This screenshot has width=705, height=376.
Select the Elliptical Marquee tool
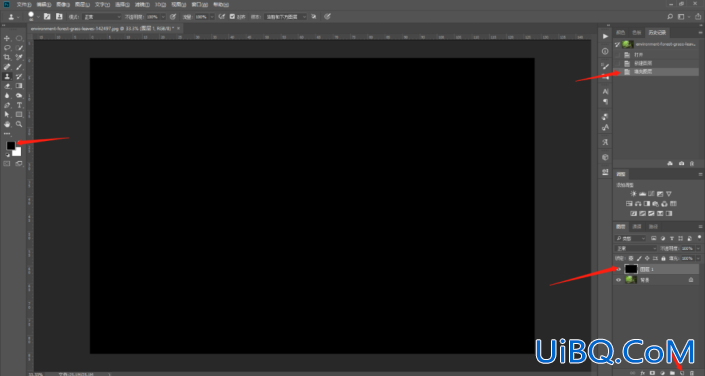click(x=19, y=38)
